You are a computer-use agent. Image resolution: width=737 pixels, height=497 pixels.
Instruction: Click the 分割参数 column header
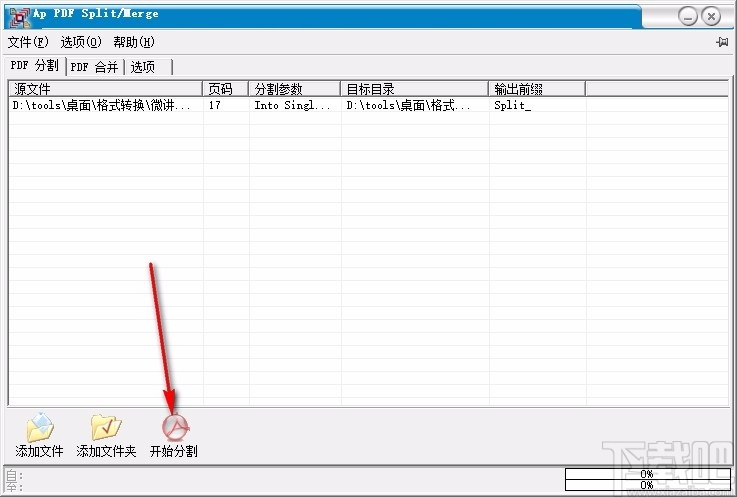click(x=294, y=89)
